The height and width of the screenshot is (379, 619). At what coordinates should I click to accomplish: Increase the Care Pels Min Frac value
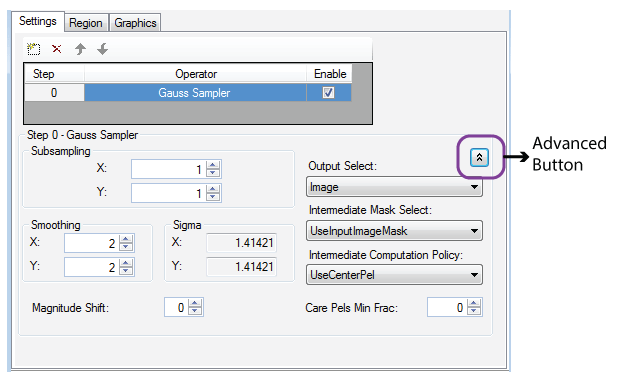(474, 303)
